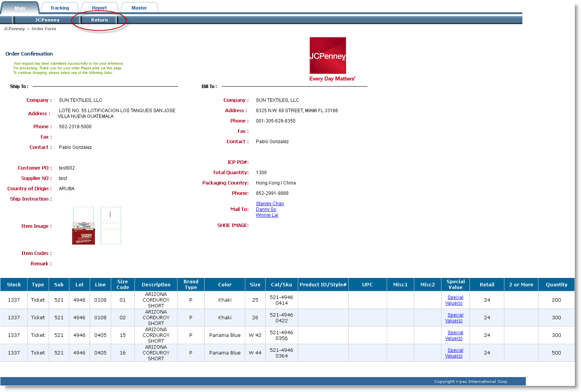Click the 2 or More column header

pos(521,284)
